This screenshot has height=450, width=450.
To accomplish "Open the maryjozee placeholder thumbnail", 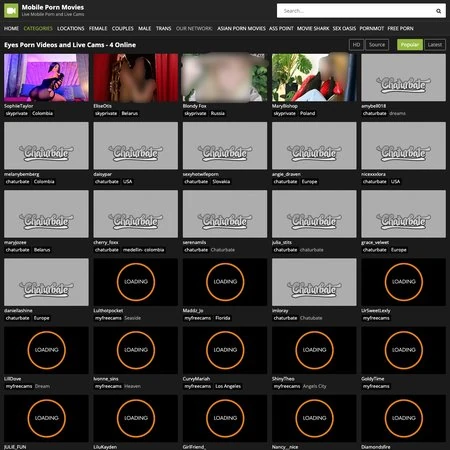I will (x=46, y=214).
